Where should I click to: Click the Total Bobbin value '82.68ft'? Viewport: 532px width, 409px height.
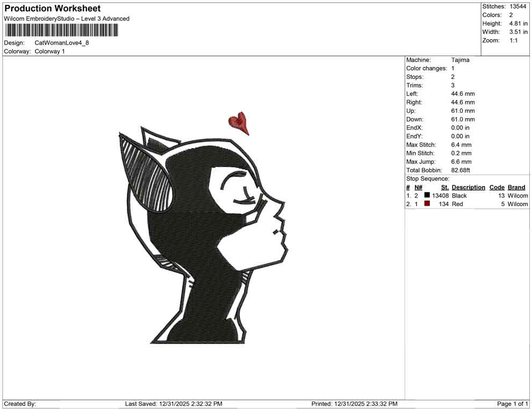point(461,170)
